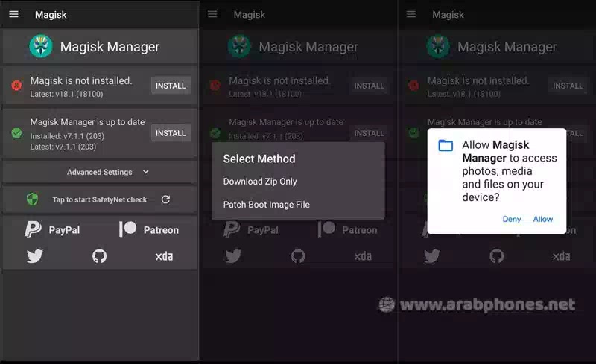Tap dimmed PayPal link in middle screen

(251, 230)
